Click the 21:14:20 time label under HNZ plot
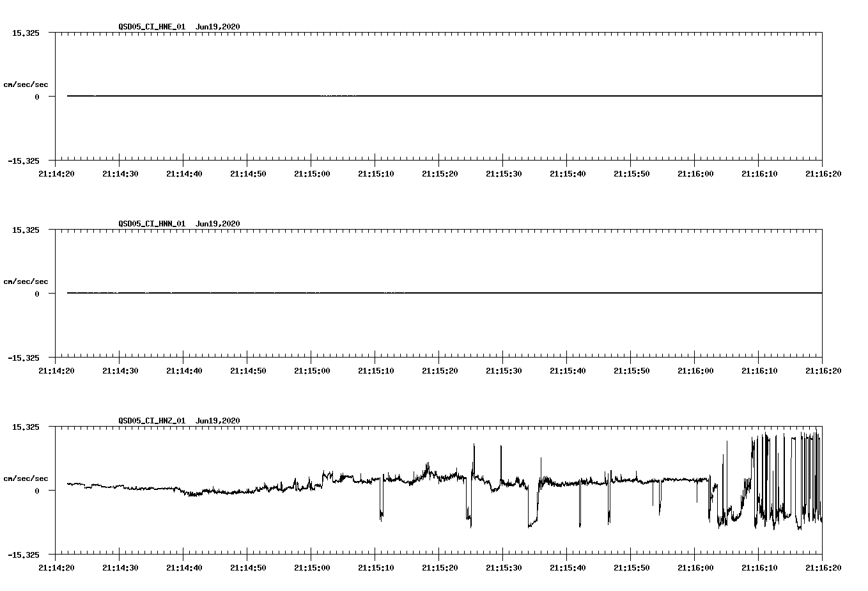The height and width of the screenshot is (591, 868). pyautogui.click(x=56, y=567)
